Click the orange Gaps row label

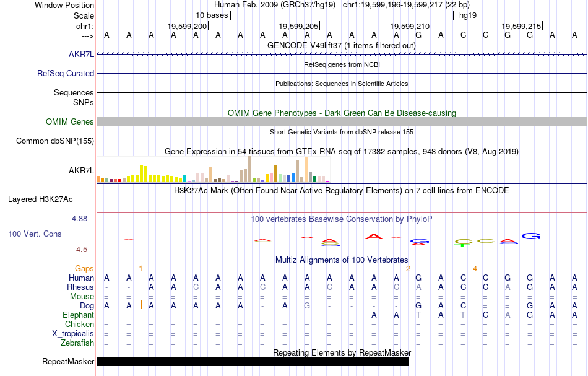click(x=84, y=268)
